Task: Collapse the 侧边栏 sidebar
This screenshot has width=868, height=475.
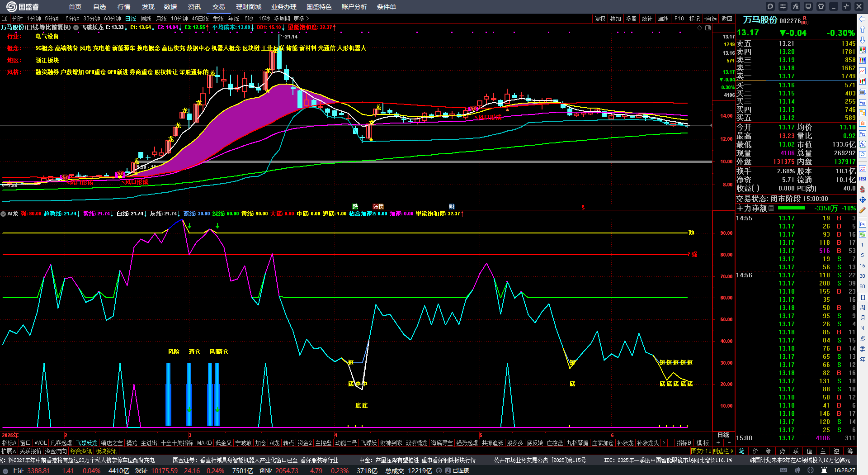Action: click(x=723, y=451)
